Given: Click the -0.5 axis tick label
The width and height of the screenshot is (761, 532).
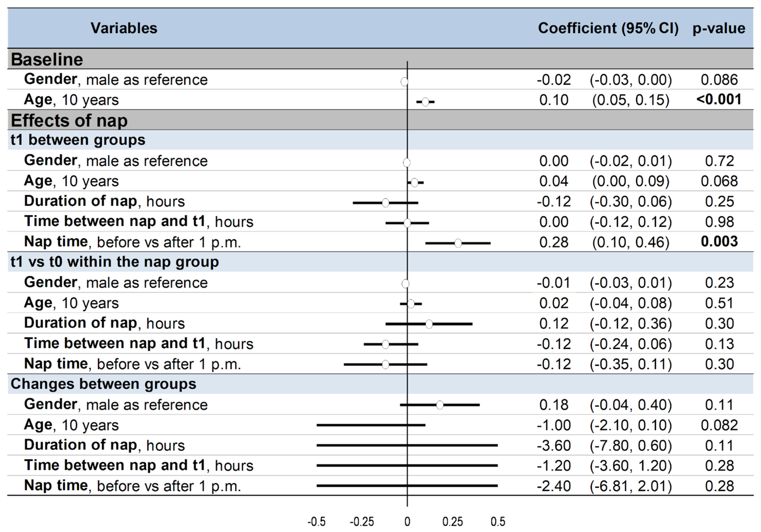Looking at the screenshot, I should tap(317, 522).
